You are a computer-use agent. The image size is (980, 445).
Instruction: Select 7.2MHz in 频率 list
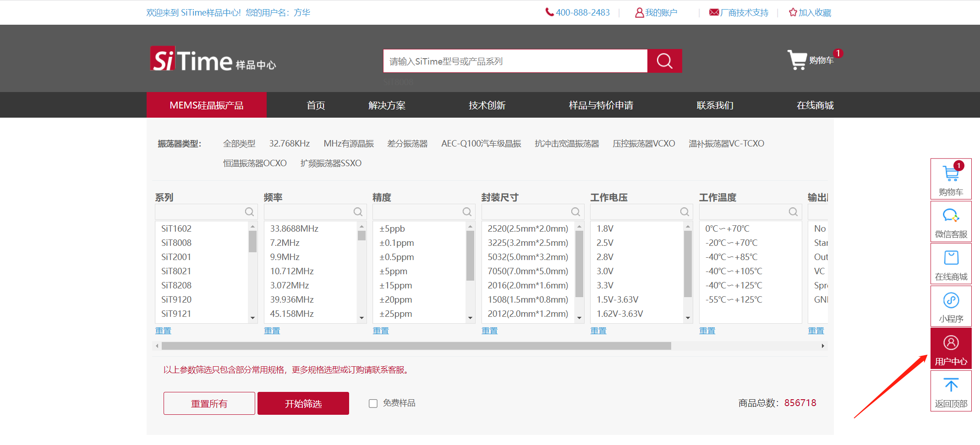(285, 243)
